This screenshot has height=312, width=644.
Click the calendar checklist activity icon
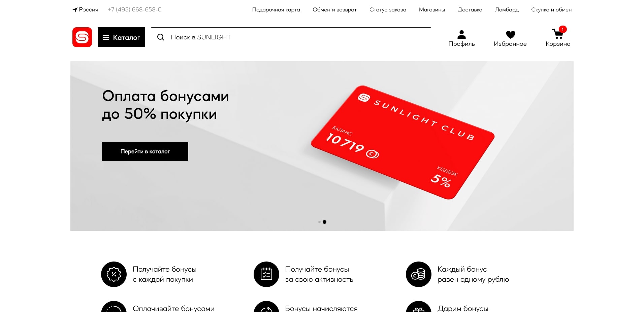click(x=266, y=274)
